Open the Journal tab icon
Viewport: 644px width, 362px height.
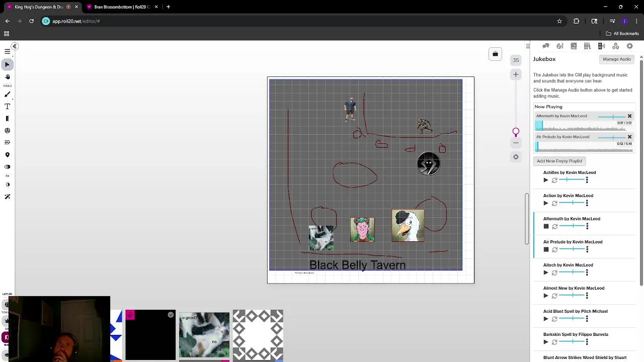574,46
